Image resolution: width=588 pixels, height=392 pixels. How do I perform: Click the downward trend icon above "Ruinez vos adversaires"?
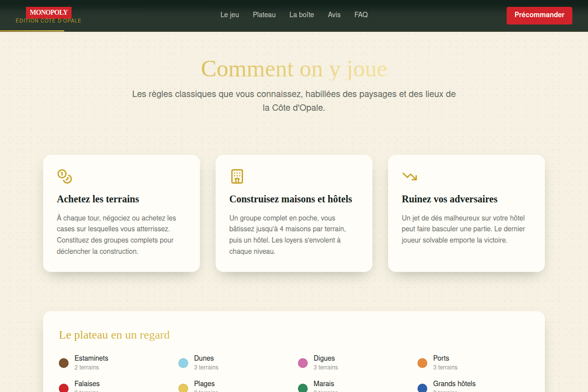tap(410, 176)
